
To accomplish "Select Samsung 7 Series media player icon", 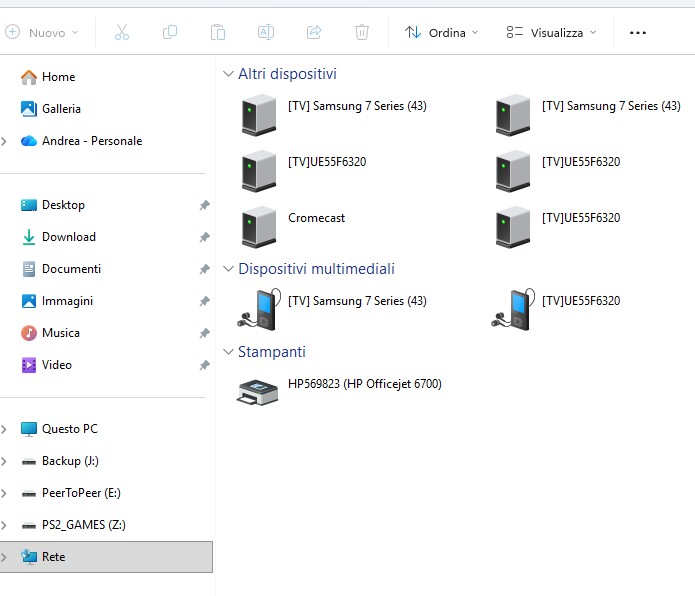I will coord(259,309).
